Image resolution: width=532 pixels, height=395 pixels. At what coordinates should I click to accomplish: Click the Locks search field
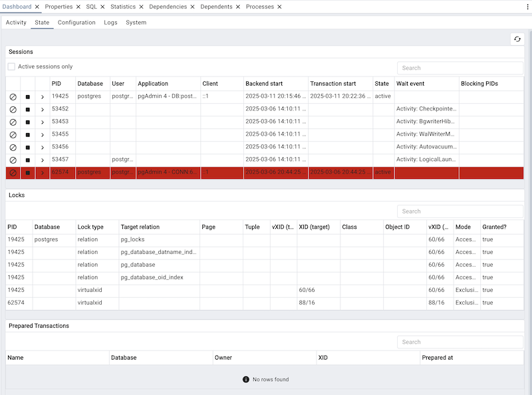click(461, 211)
